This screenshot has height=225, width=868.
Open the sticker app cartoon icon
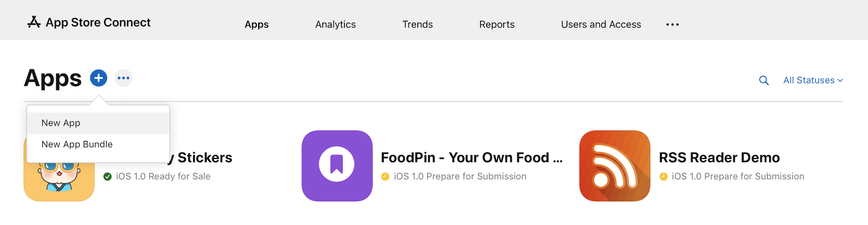[59, 182]
